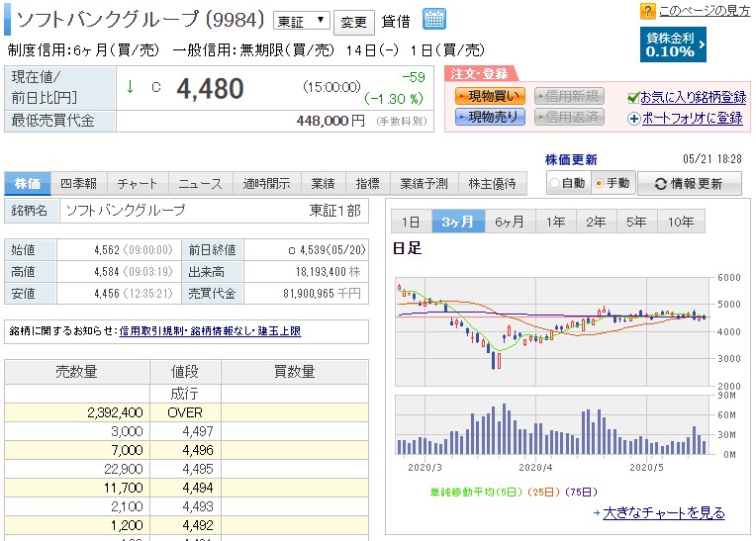Switch to the 株主優待 tab
The width and height of the screenshot is (756, 541).
pos(492,183)
